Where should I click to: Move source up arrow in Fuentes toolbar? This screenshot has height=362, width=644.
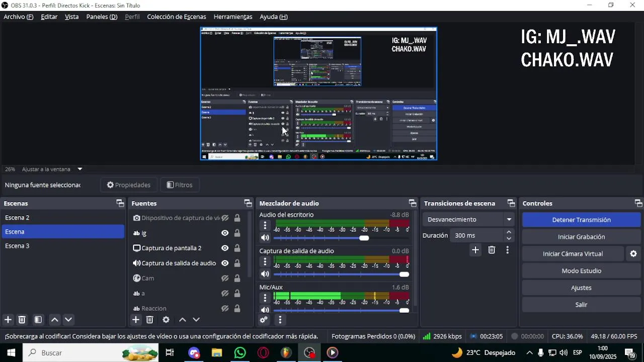click(x=183, y=320)
